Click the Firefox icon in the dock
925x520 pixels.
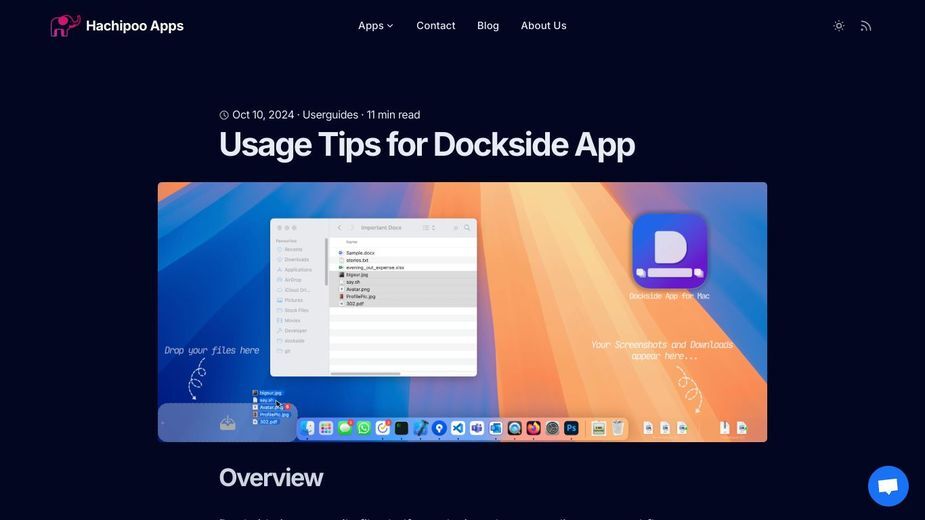coord(533,428)
